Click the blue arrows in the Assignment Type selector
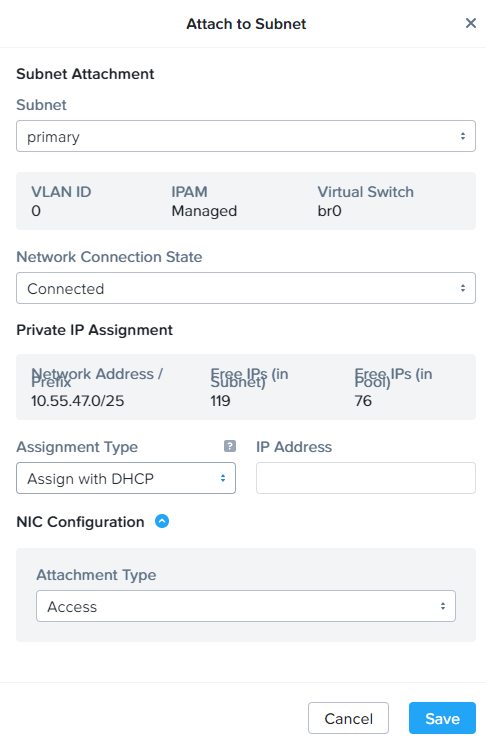The height and width of the screenshot is (742, 486). coord(222,478)
